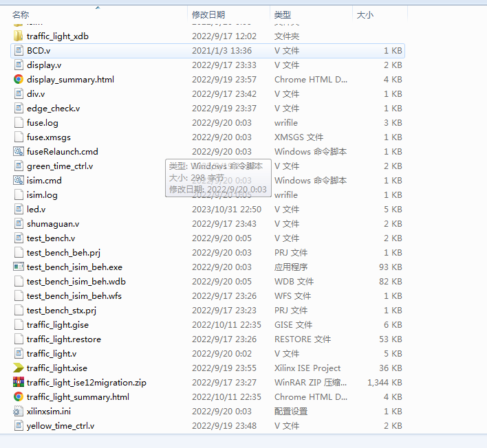Viewport: 487px width, 448px height.
Task: Select the file name traffic_light_ise12migration.zip
Action: [x=87, y=383]
